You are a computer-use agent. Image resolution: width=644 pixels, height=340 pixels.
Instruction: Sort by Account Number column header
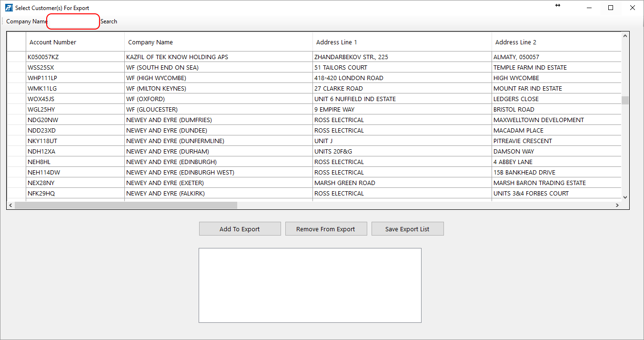pos(75,42)
